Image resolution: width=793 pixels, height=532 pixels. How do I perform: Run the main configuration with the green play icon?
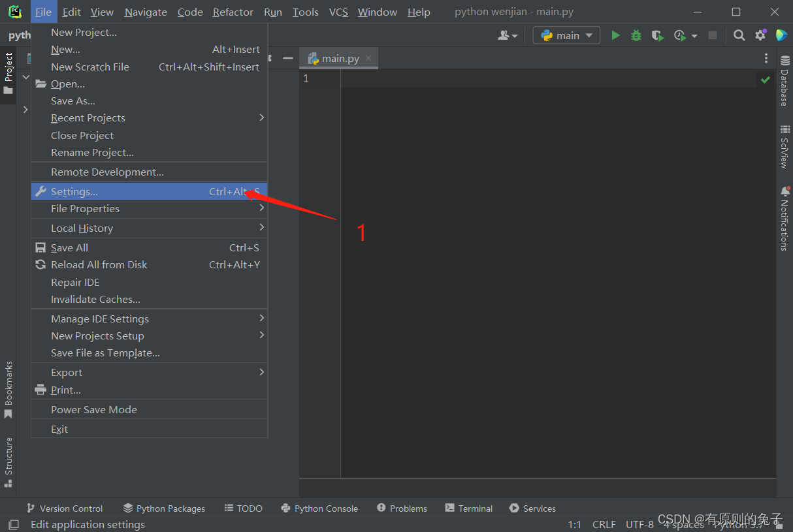[615, 35]
